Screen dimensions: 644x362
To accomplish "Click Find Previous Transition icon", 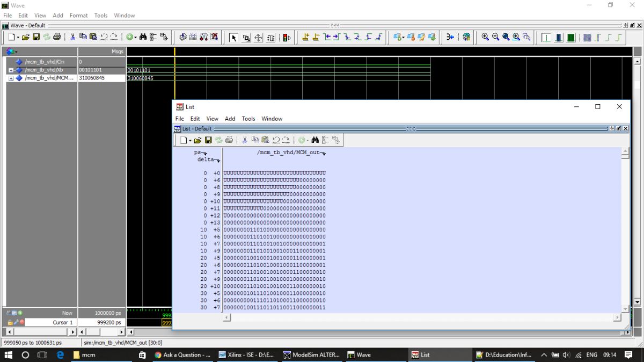I will 326,37.
